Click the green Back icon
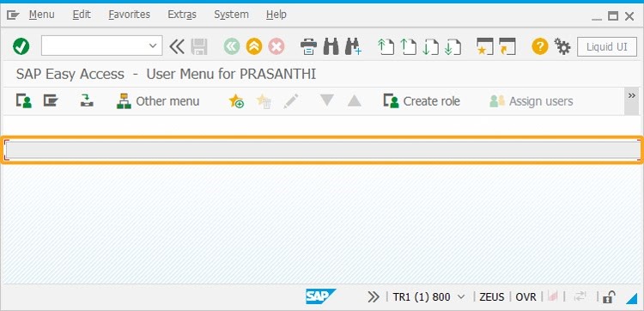 tap(232, 46)
